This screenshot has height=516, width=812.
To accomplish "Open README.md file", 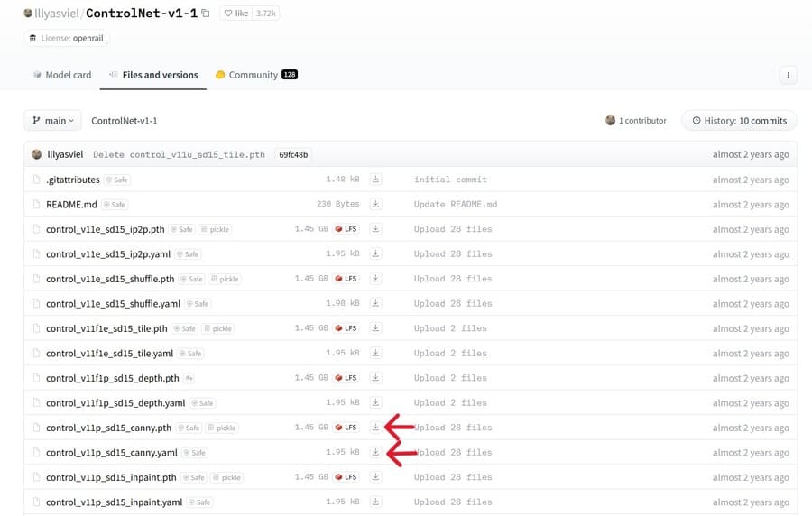I will click(x=71, y=205).
